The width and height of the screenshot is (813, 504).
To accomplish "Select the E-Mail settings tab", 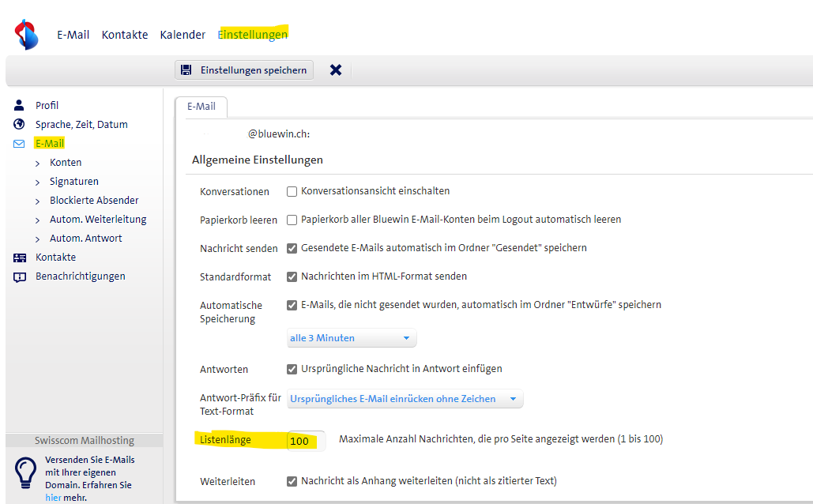I will [x=201, y=107].
